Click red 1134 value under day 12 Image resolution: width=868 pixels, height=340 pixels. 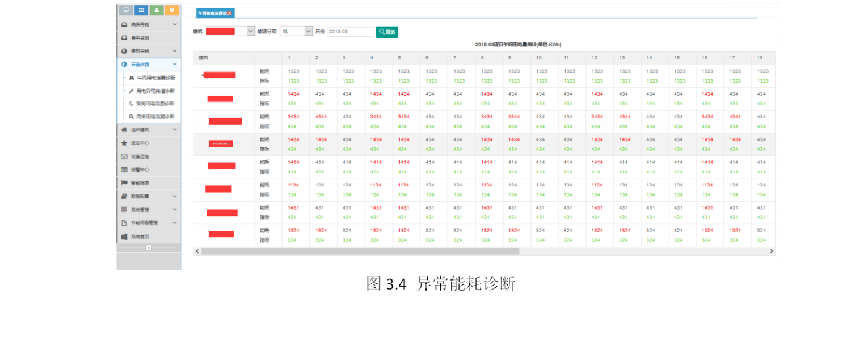[x=597, y=185]
